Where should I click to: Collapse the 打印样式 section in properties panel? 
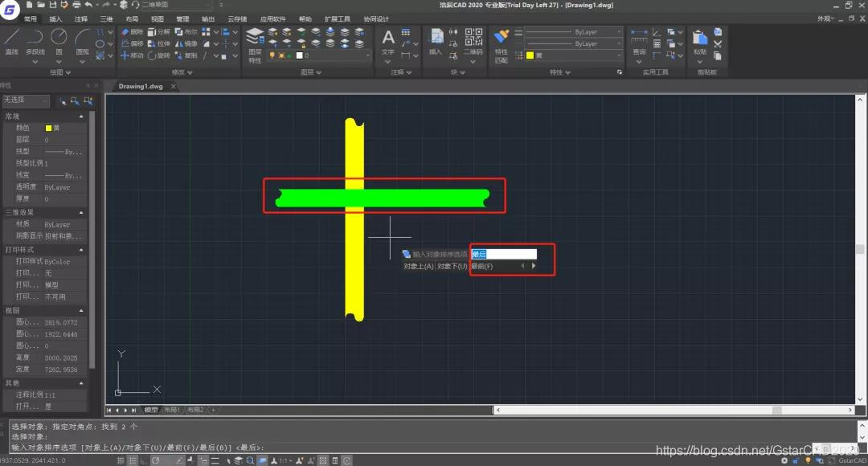click(81, 250)
